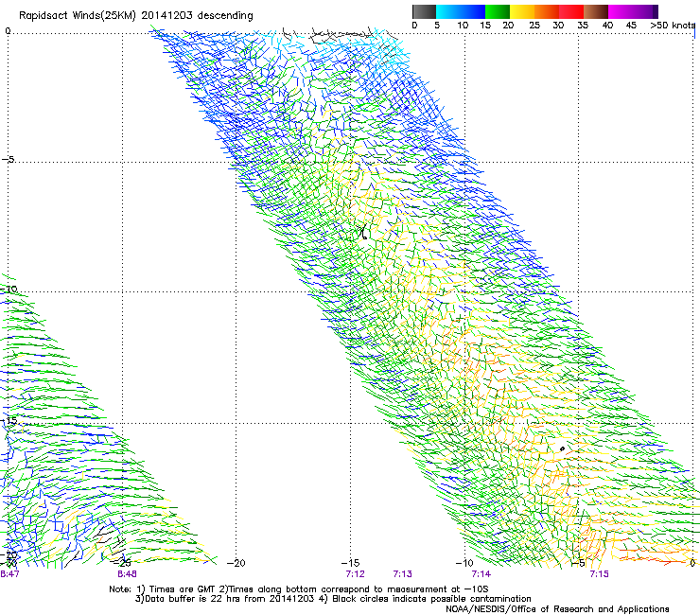Click the orange 25–30 knots color segment
This screenshot has height=615, width=700.
tap(547, 11)
